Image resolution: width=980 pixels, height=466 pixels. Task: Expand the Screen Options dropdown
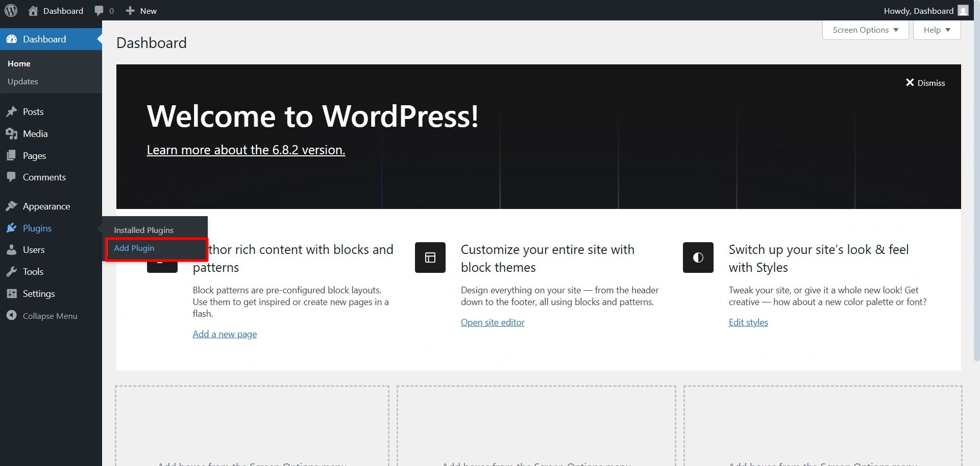coord(865,30)
